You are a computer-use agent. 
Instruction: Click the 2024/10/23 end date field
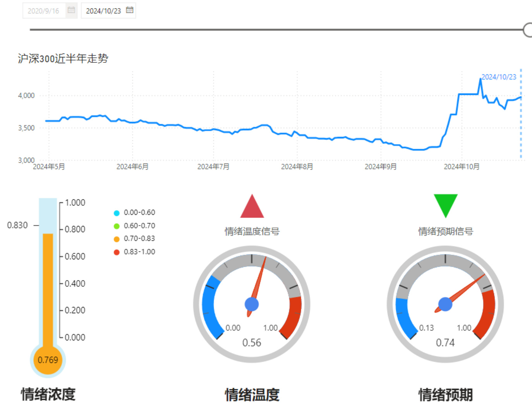pyautogui.click(x=103, y=11)
